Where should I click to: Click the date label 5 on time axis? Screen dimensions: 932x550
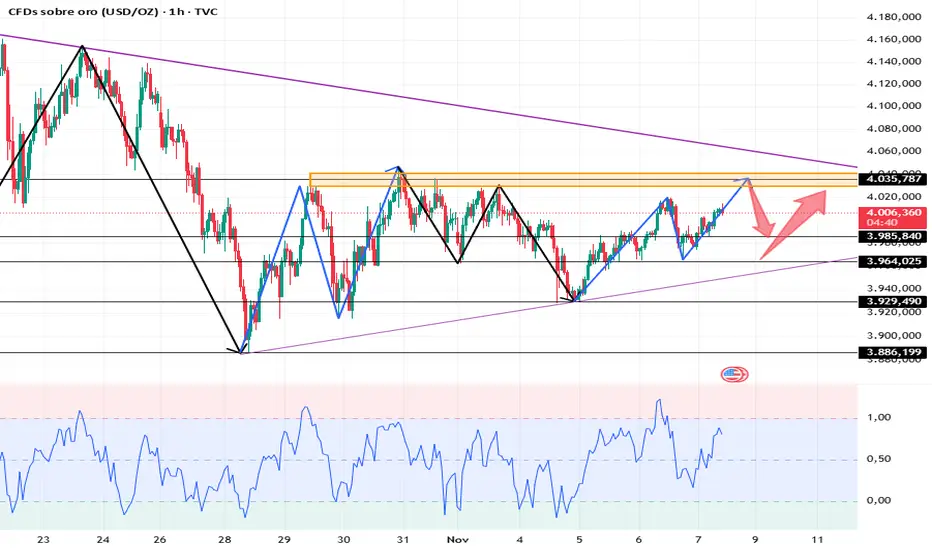pos(579,540)
